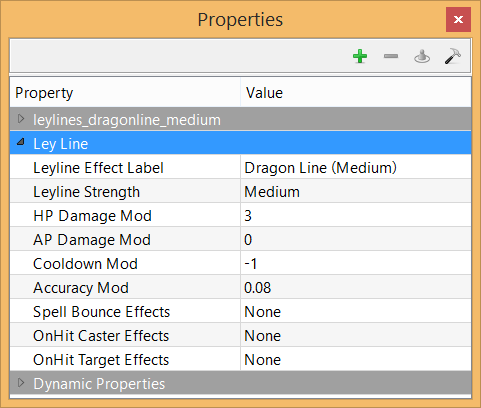The image size is (481, 408).
Task: Select the leylines_dragonline_medium header row
Action: (240, 119)
